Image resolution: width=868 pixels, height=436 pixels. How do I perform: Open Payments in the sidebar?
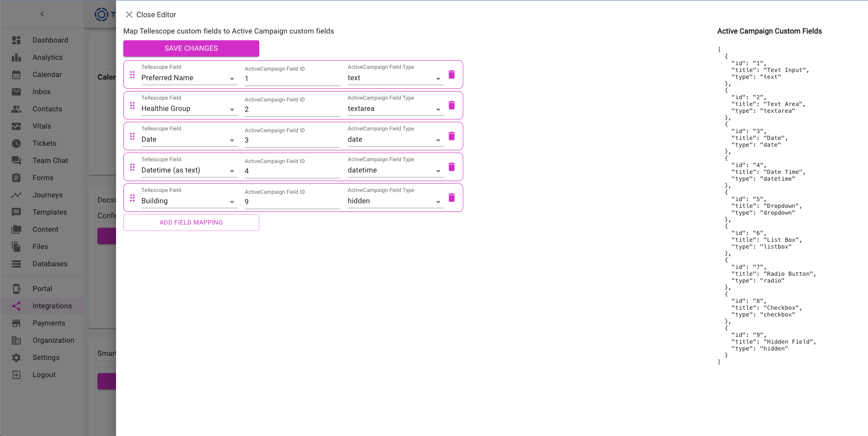coord(42,323)
